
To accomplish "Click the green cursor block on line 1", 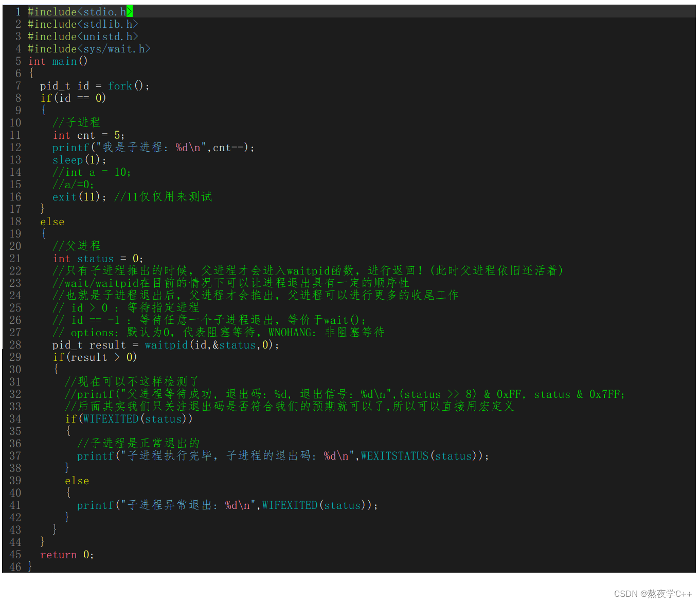I will 130,11.
